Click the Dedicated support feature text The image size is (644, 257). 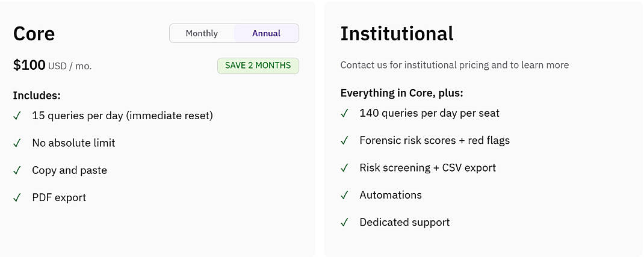[x=404, y=222]
